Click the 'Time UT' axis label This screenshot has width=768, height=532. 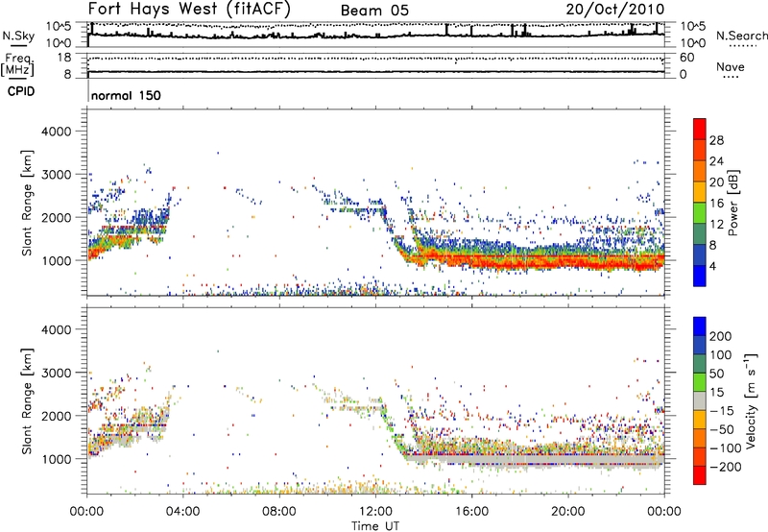pos(375,525)
